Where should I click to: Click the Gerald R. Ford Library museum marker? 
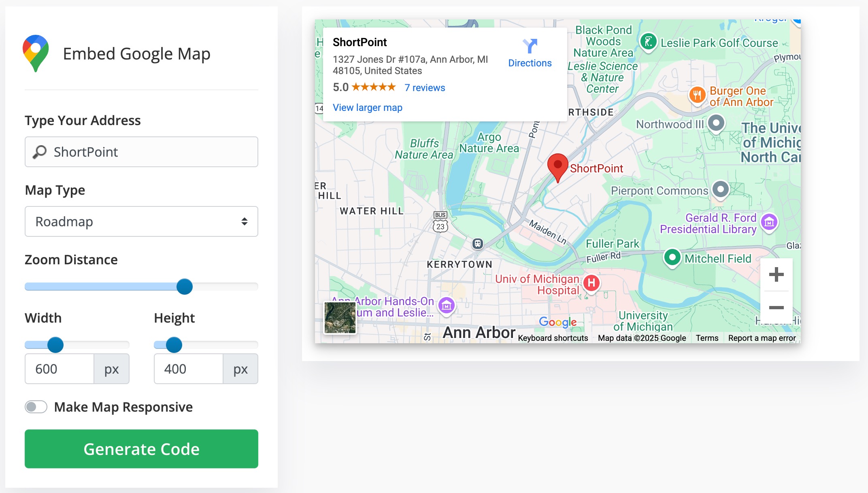click(769, 222)
